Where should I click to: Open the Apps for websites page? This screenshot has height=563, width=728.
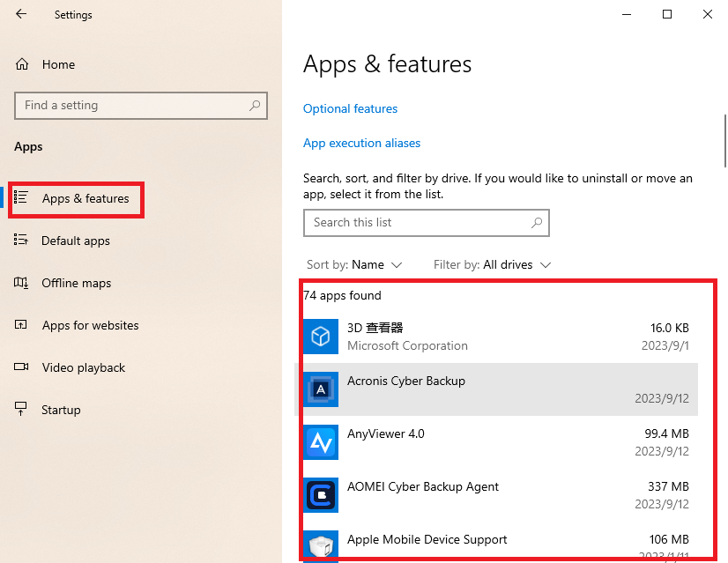(90, 325)
